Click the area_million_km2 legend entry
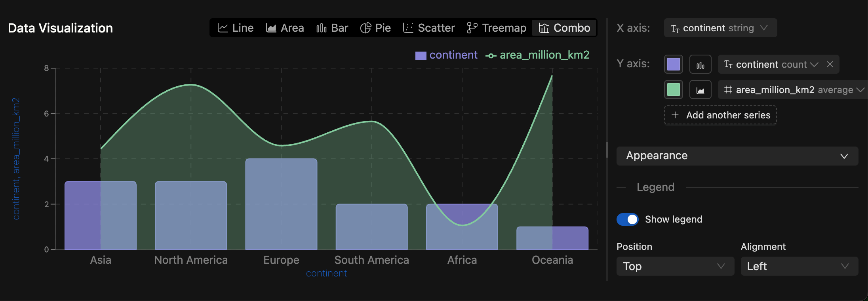The width and height of the screenshot is (868, 301). (x=537, y=55)
